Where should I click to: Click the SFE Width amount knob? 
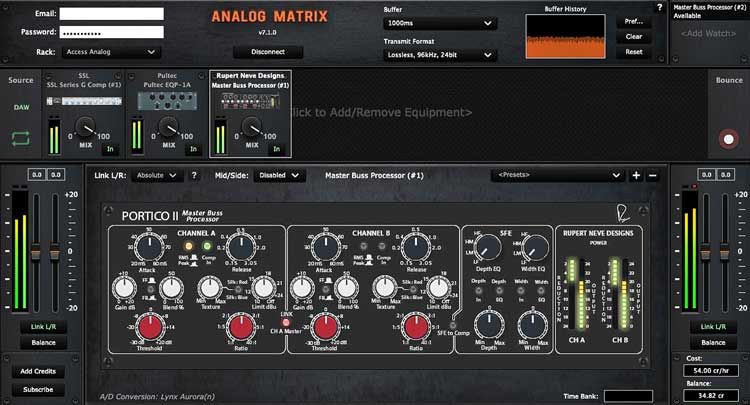(532, 325)
